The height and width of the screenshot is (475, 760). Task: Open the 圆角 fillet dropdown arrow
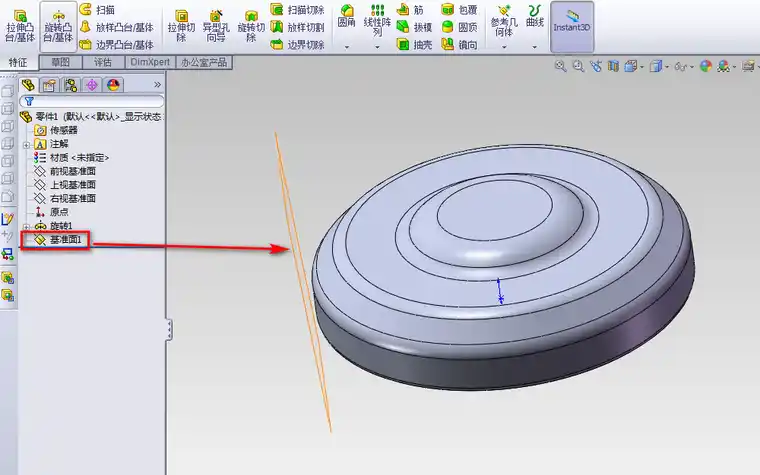point(347,47)
